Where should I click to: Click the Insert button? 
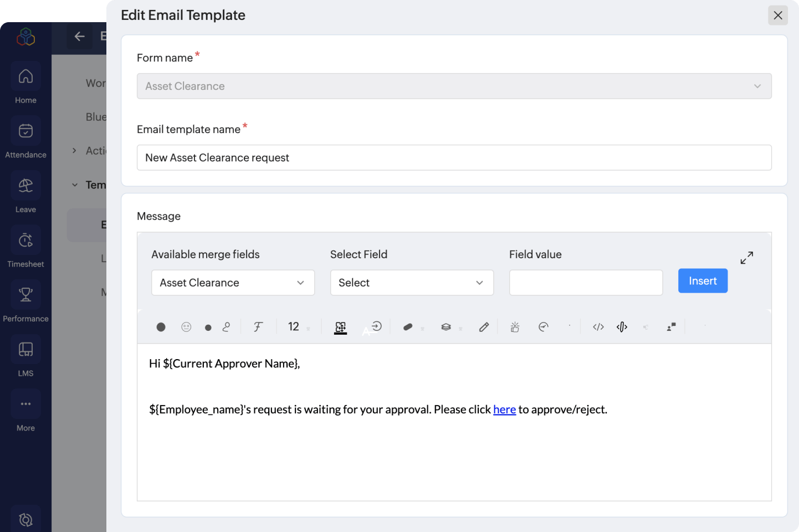point(703,281)
